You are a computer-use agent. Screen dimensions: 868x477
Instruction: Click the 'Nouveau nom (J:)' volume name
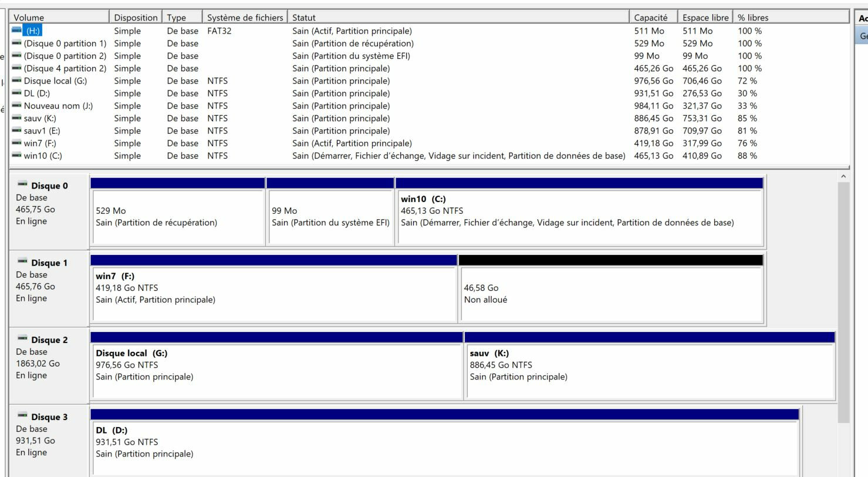58,106
